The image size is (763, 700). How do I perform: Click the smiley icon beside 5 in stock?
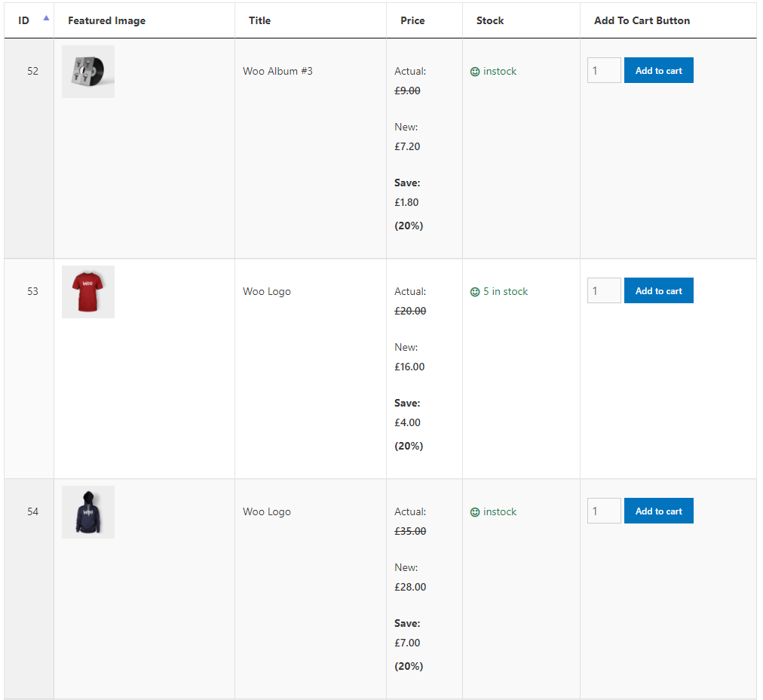click(473, 291)
